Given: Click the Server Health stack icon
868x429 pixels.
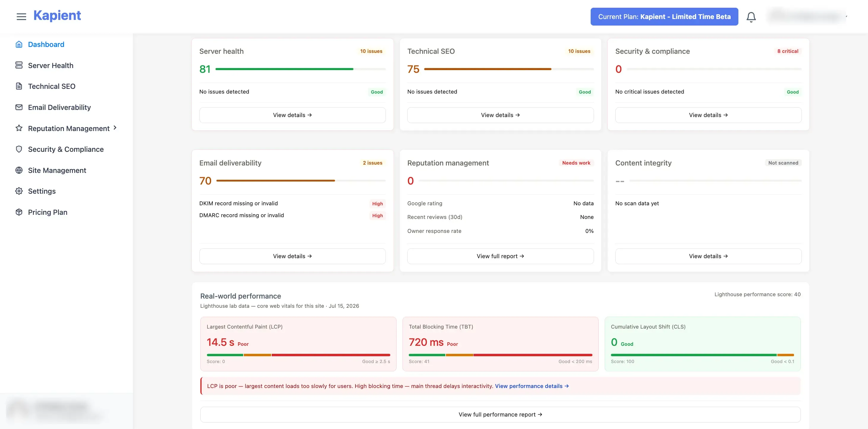Looking at the screenshot, I should coord(19,65).
